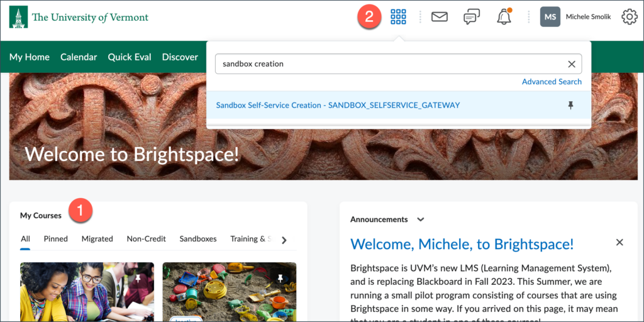Switch to the Non-Credit courses tab
This screenshot has height=322, width=644.
146,239
